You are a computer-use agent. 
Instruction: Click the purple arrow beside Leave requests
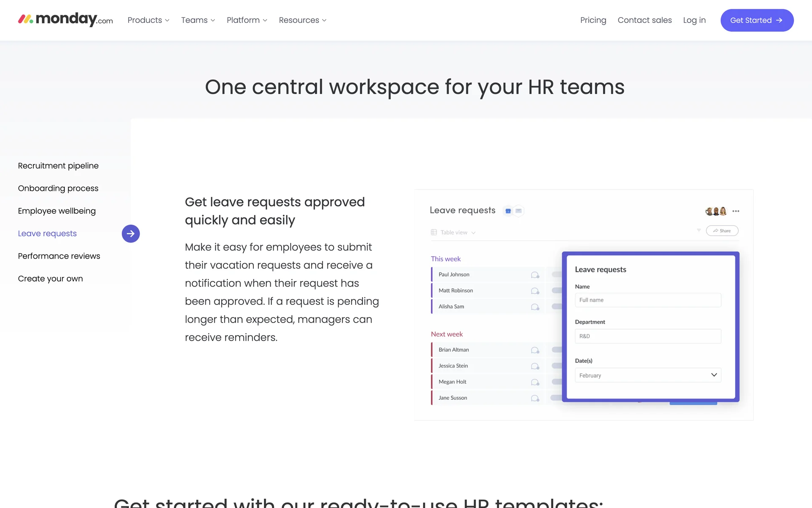pyautogui.click(x=131, y=234)
